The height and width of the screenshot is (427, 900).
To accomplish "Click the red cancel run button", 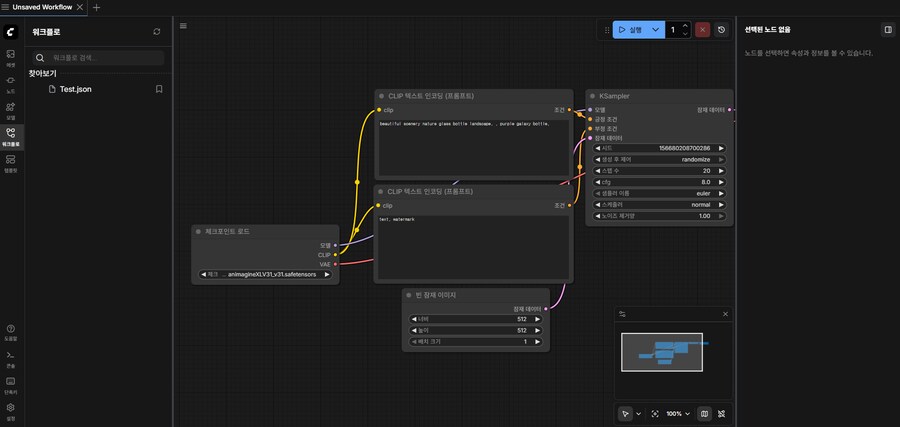I will pos(702,30).
